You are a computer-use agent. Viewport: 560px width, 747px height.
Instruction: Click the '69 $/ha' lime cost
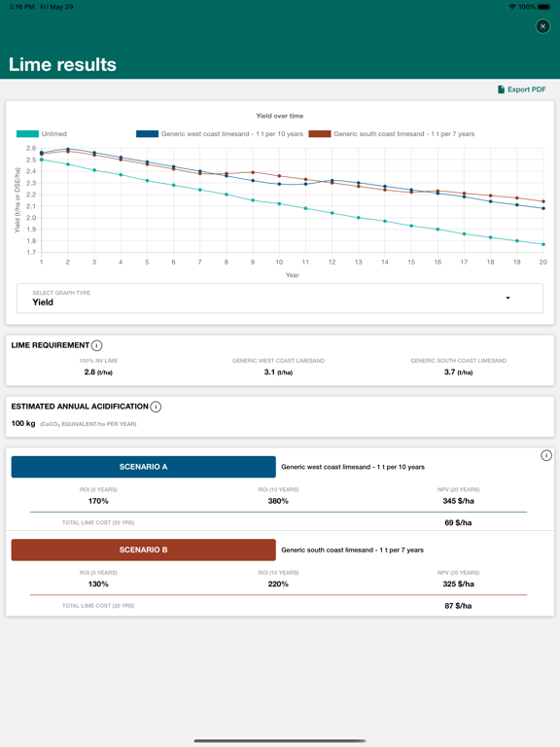point(458,522)
